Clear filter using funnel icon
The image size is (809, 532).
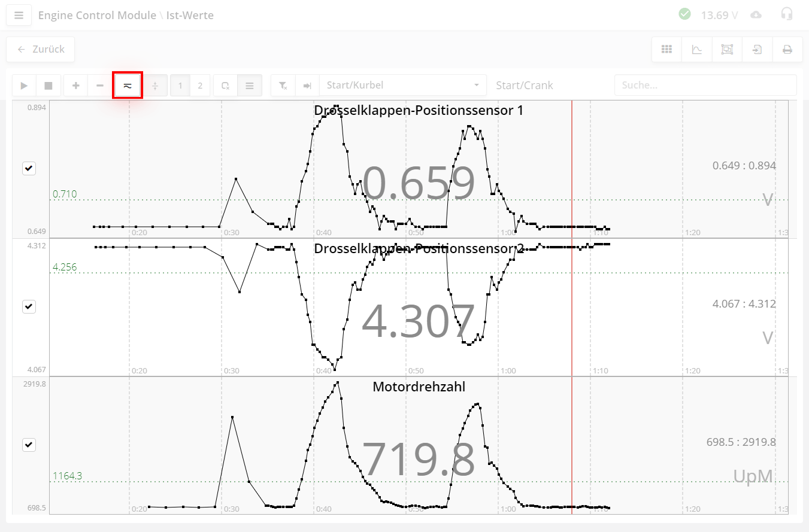(283, 86)
